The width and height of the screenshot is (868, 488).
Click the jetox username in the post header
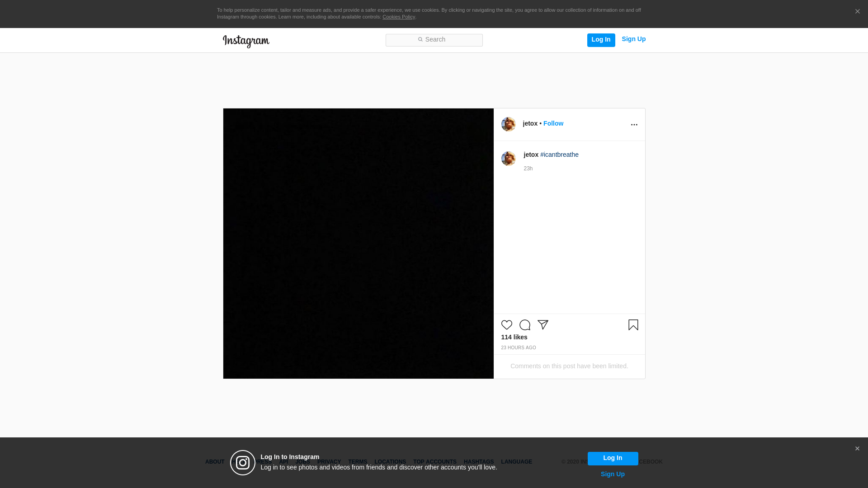pyautogui.click(x=530, y=124)
